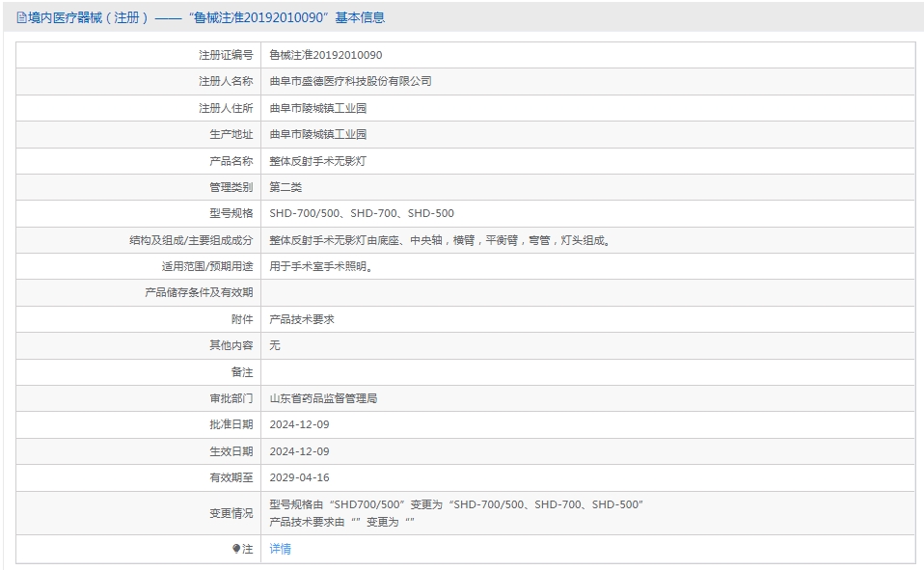The image size is (924, 570).
Task: Click the intended use text 用于手术室手术照明。
Action: point(323,266)
